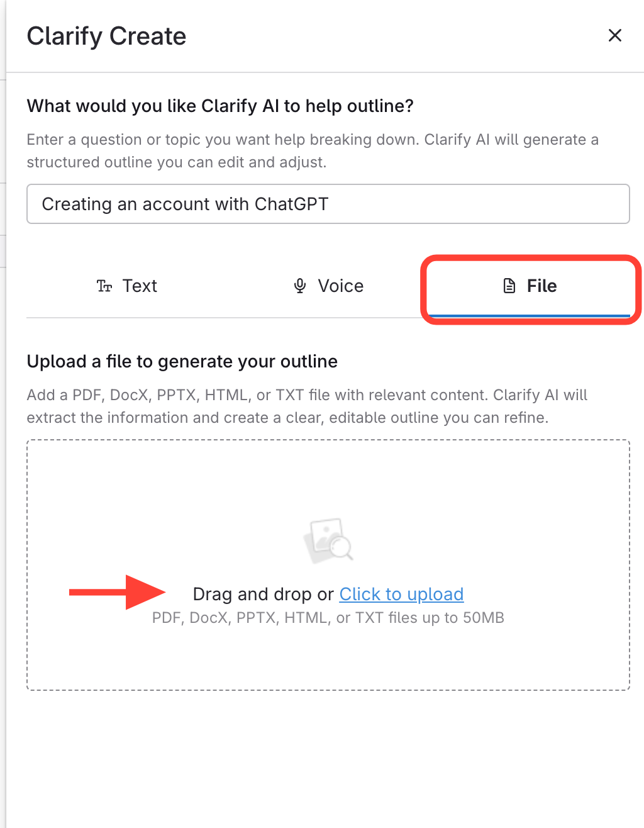Click the "Drag and drop or" text
The height and width of the screenshot is (828, 644).
[x=263, y=594]
